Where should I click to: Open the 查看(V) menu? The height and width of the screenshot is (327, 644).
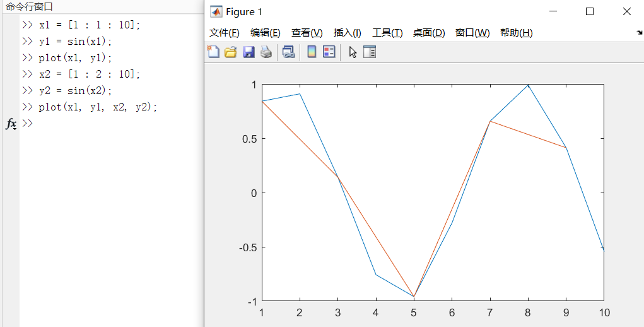(307, 33)
